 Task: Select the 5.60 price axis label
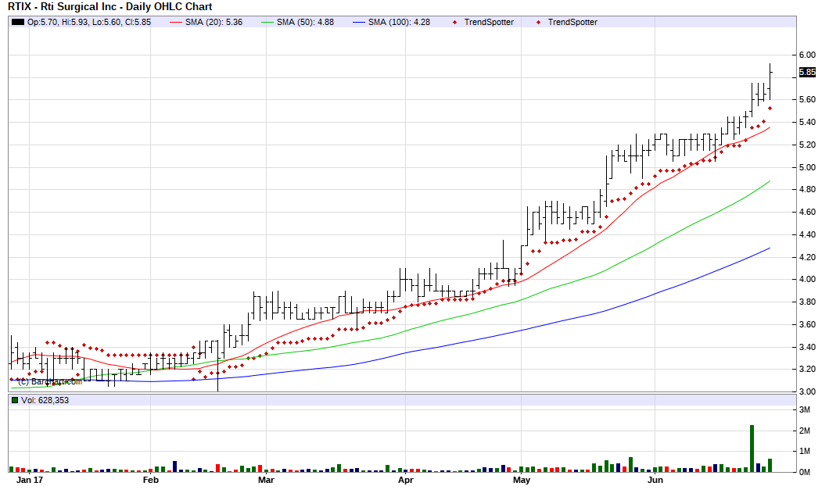[807, 99]
